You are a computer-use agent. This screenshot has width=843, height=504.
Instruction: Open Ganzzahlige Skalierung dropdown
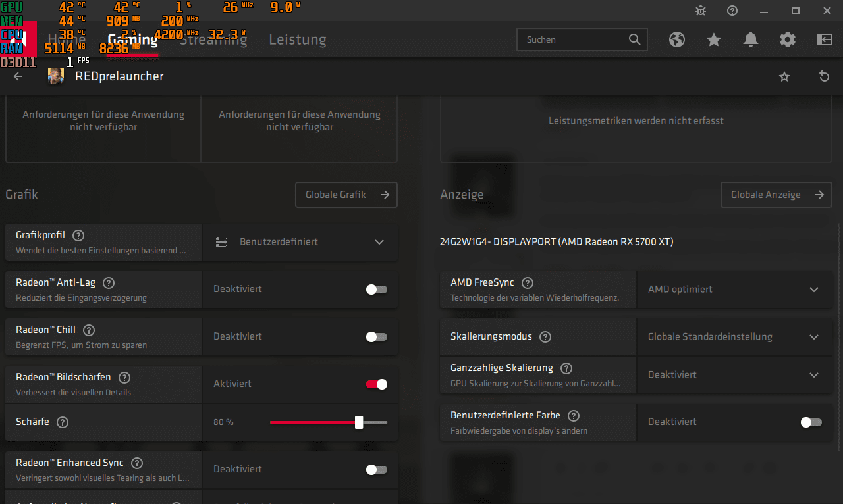[734, 375]
